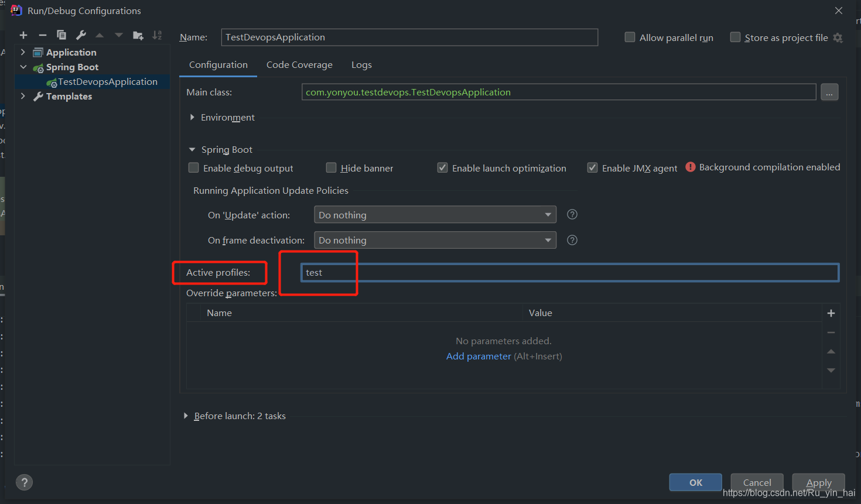
Task: Move configuration down arrow in toolbar
Action: pyautogui.click(x=119, y=35)
